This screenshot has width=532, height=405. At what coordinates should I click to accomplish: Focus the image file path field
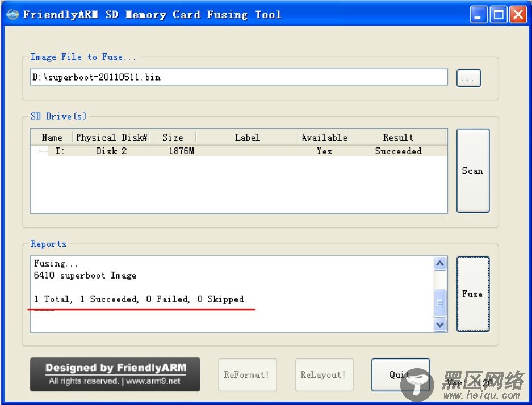(239, 77)
